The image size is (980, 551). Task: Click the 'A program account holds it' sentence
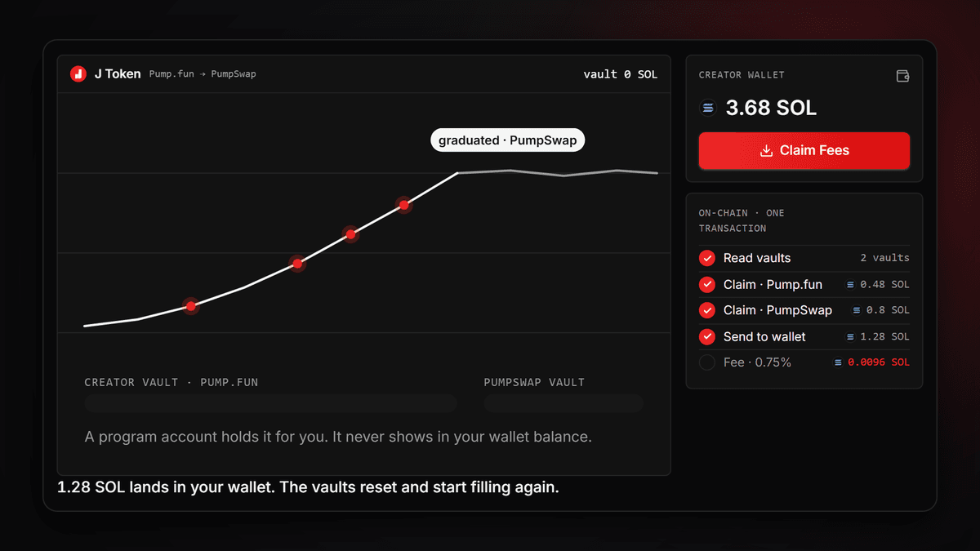coord(338,437)
